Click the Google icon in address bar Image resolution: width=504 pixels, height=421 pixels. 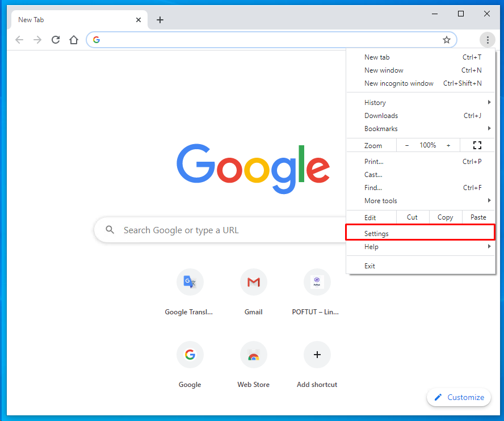96,40
